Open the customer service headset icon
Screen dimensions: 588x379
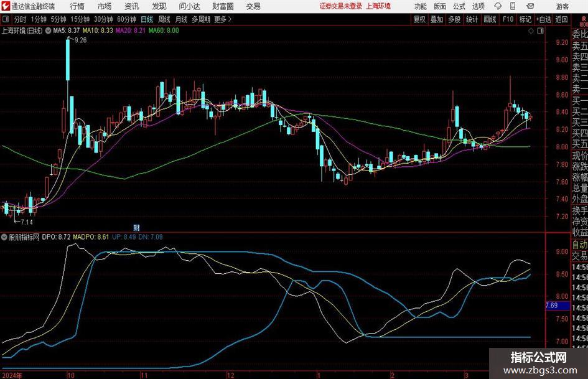498,6
